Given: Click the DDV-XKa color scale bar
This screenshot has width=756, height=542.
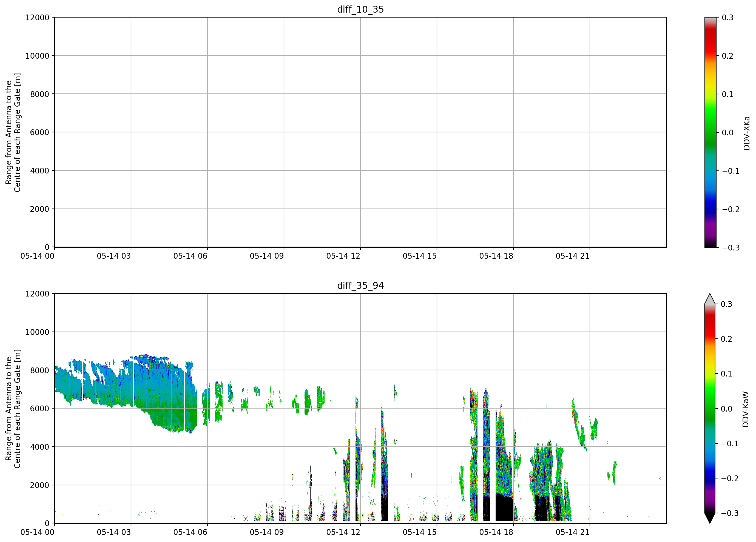Looking at the screenshot, I should tap(710, 132).
